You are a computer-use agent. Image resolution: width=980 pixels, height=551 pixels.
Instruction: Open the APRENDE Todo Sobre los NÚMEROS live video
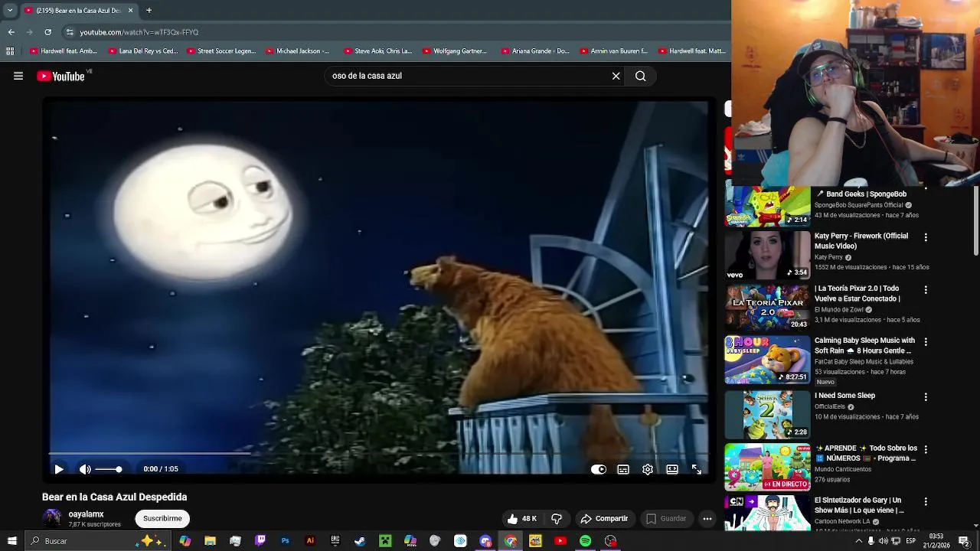[x=767, y=467]
